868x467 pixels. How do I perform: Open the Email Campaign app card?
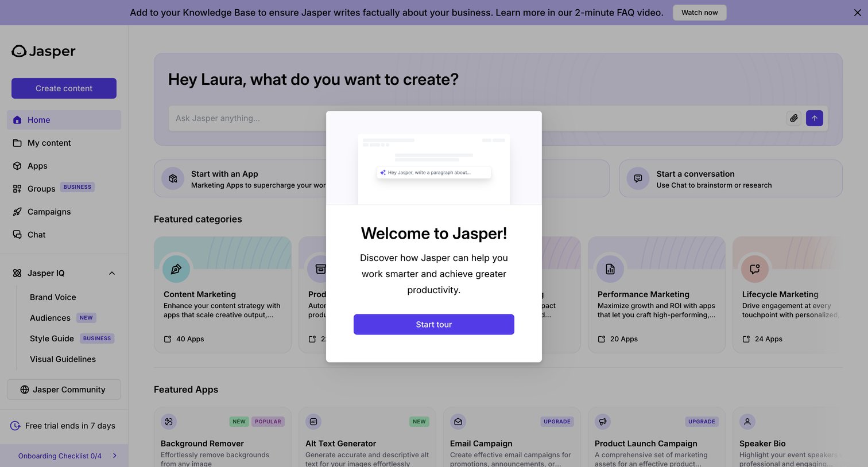[512, 437]
